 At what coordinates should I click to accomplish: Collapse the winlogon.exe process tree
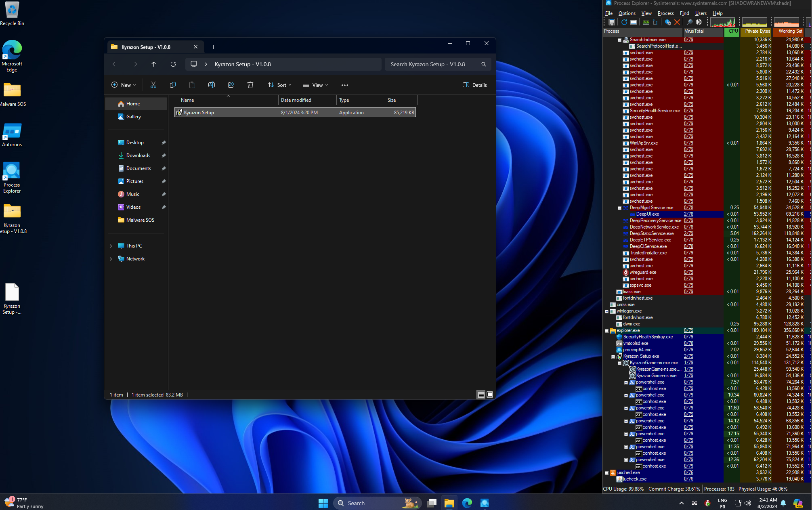pyautogui.click(x=606, y=311)
